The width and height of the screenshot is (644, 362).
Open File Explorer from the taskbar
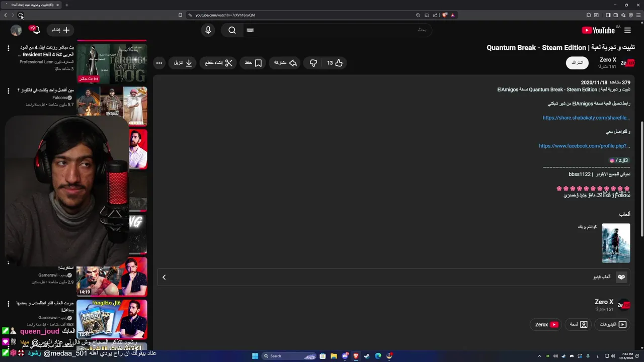(x=334, y=356)
